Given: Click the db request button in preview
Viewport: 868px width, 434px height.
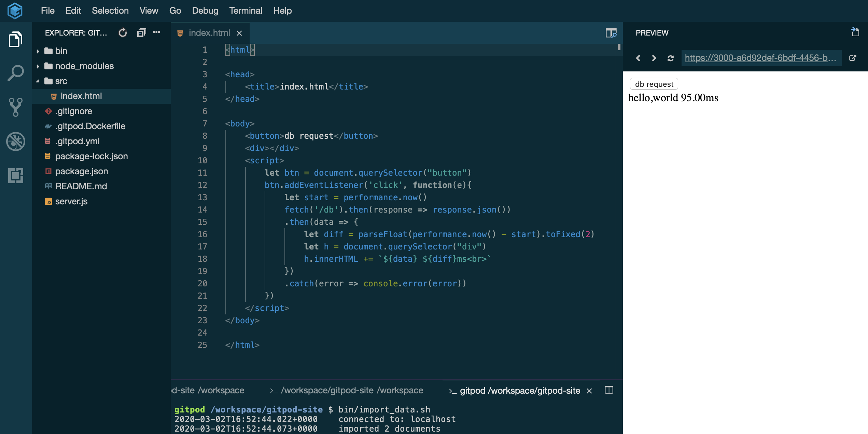Looking at the screenshot, I should pyautogui.click(x=654, y=84).
